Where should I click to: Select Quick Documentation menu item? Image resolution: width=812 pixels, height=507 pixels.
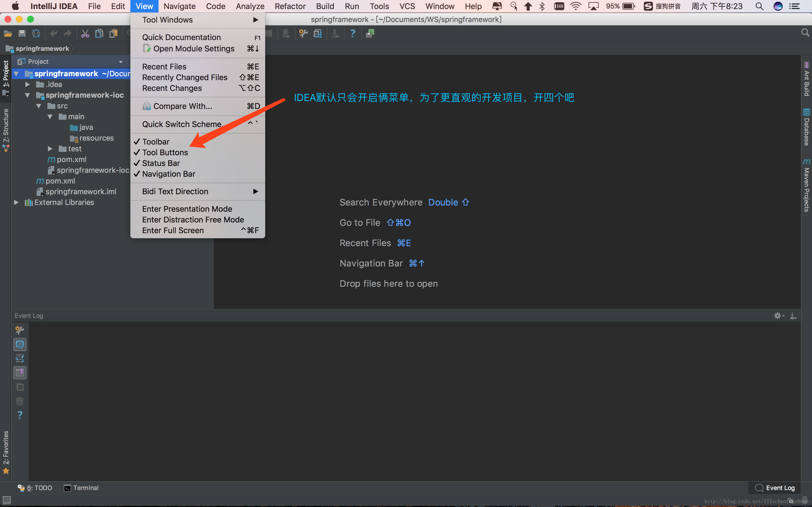click(198, 37)
